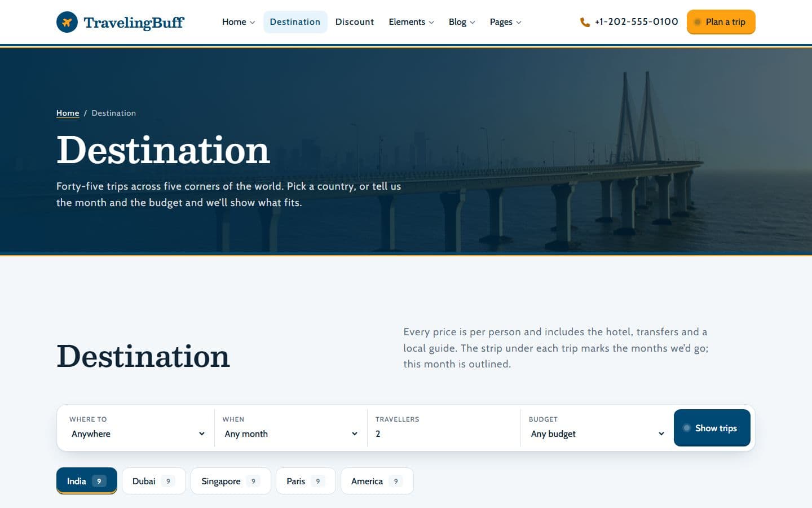Open the Blog dropdown menu
Screen dimensions: 812x508
click(x=462, y=22)
